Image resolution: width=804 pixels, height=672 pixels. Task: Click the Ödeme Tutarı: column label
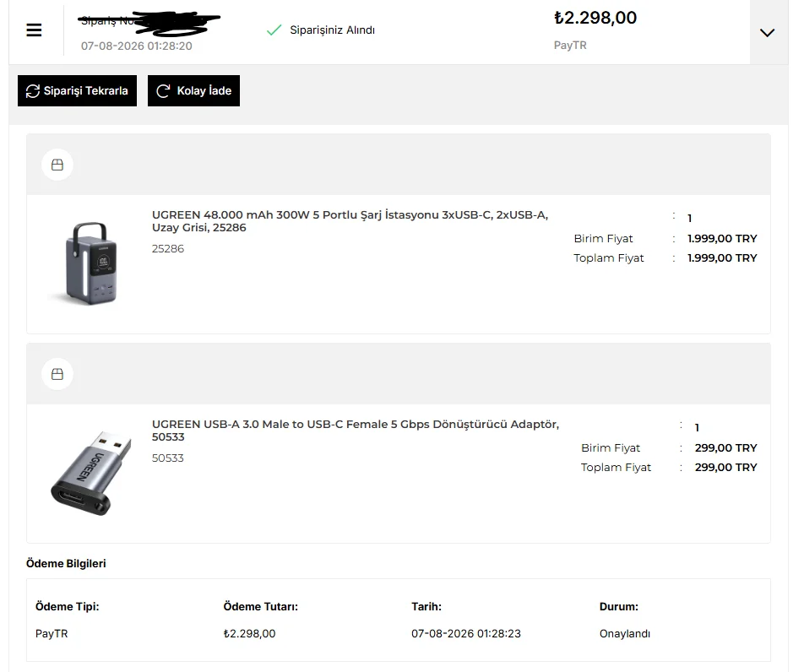(260, 606)
